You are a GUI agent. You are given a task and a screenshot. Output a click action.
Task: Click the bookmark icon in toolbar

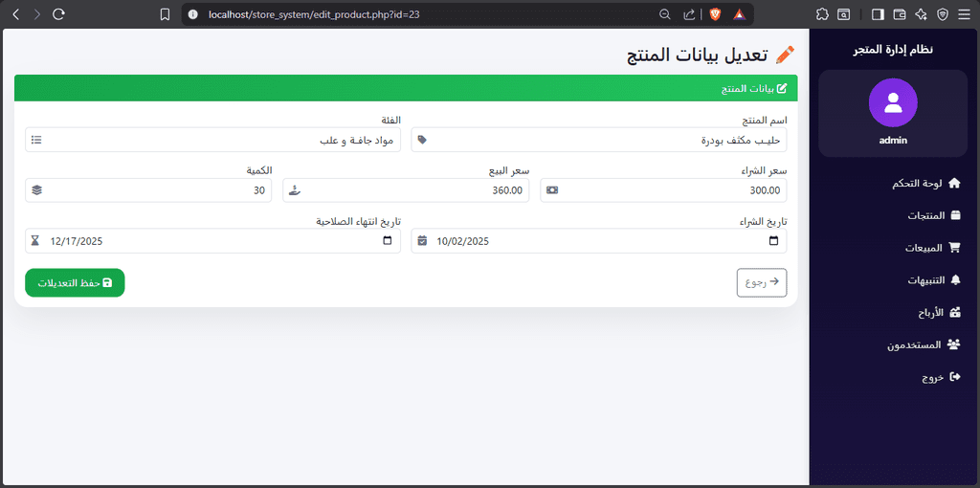coord(165,14)
